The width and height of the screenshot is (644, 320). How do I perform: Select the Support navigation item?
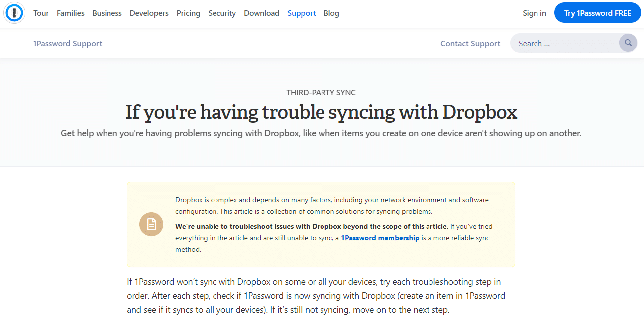pyautogui.click(x=302, y=13)
